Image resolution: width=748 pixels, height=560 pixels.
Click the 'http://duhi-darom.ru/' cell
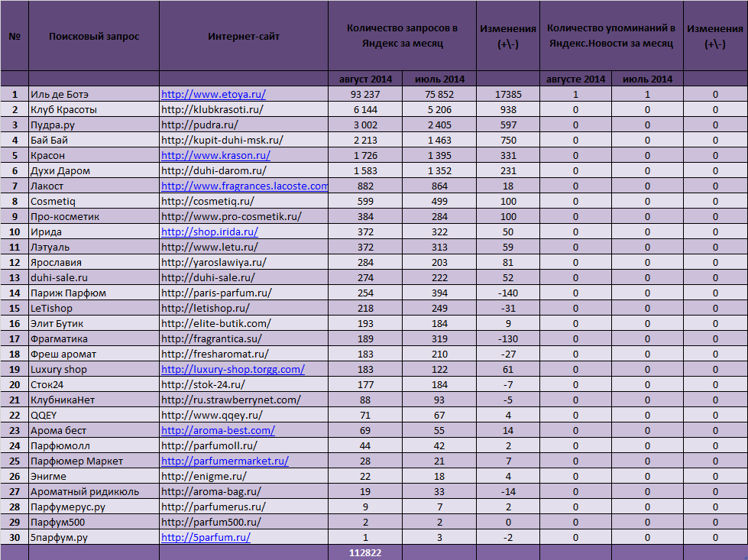click(244, 171)
